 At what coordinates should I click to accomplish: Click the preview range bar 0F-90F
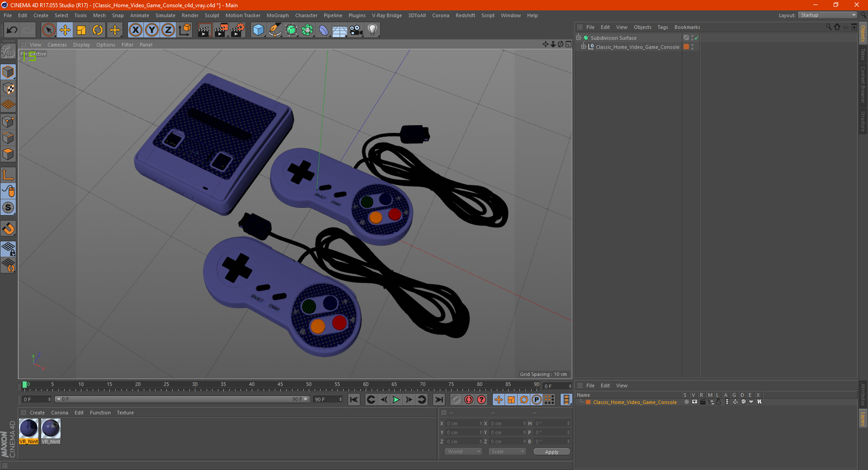point(182,399)
